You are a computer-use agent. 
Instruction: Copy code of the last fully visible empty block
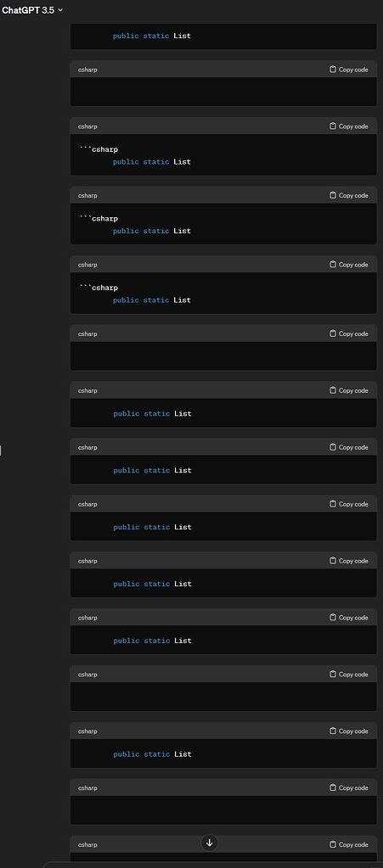coord(349,787)
